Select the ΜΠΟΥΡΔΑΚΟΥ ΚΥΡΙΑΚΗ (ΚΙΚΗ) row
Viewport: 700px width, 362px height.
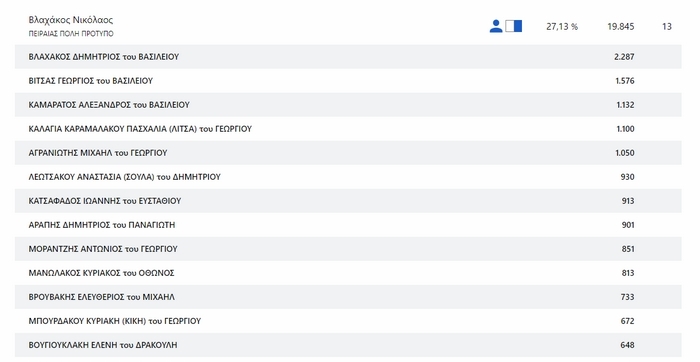(348, 321)
